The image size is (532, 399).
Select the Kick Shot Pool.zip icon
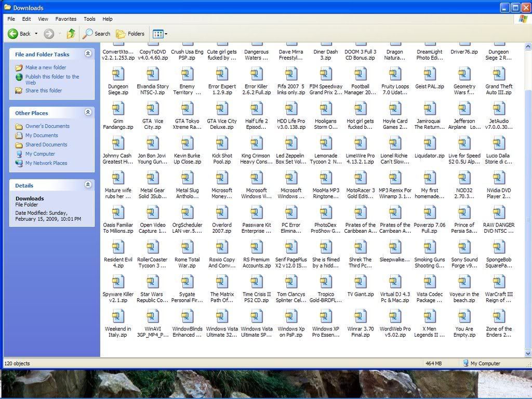tap(222, 143)
